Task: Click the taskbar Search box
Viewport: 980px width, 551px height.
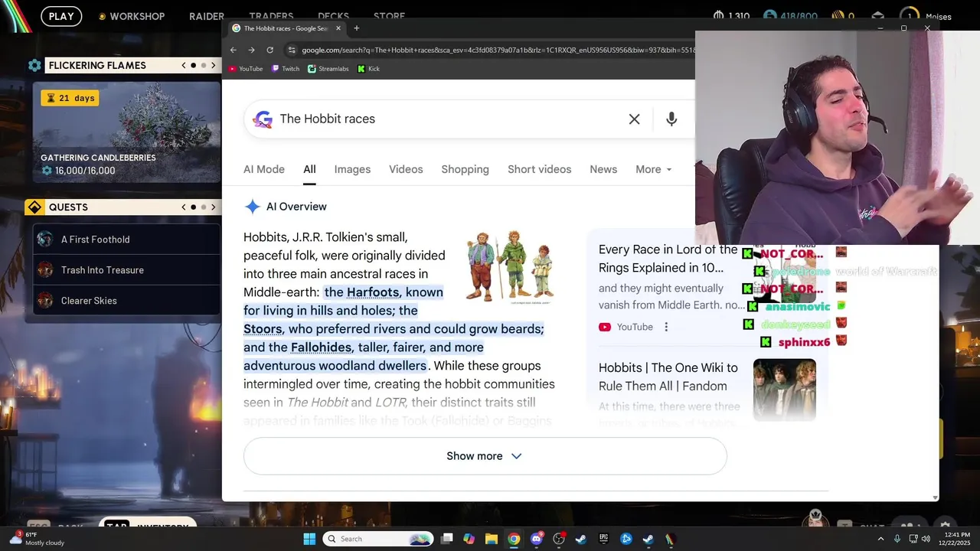Action: 377,539
